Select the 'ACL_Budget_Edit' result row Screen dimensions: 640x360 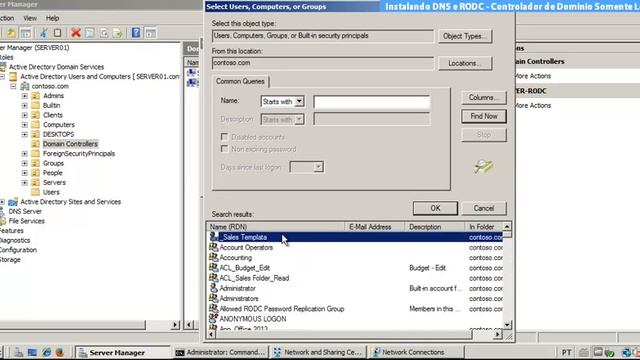(355, 268)
